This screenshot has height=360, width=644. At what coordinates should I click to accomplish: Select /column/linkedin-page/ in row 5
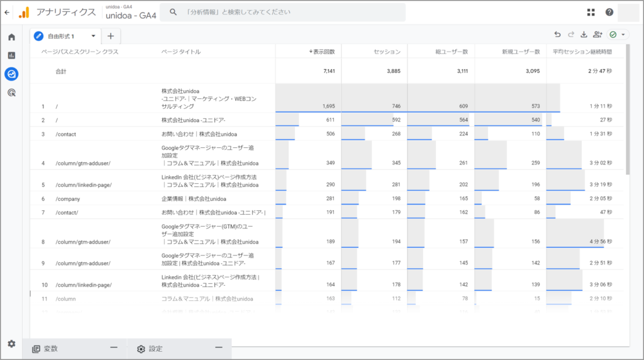pos(84,185)
